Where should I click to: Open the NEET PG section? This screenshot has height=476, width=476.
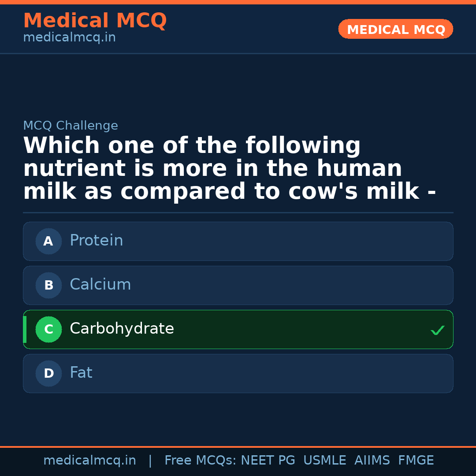click(x=268, y=460)
